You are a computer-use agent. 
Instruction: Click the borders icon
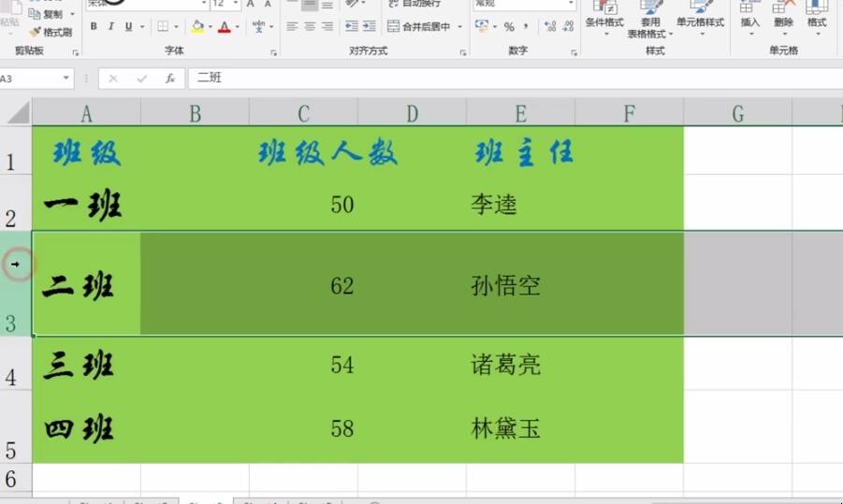(163, 27)
